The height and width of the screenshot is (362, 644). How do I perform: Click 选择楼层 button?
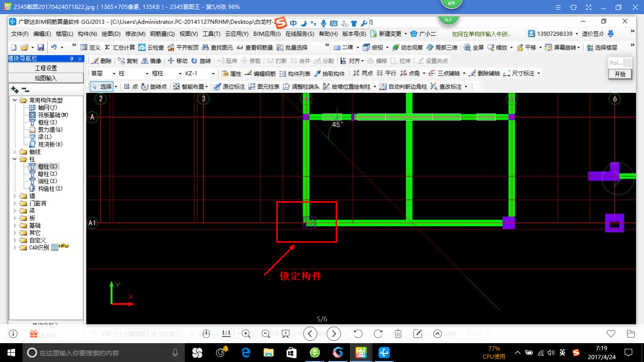coord(602,48)
